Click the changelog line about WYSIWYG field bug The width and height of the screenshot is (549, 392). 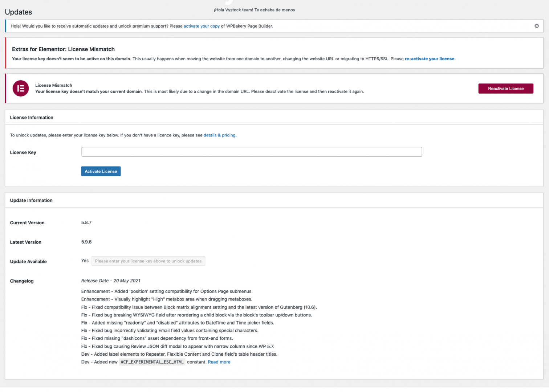(x=196, y=315)
